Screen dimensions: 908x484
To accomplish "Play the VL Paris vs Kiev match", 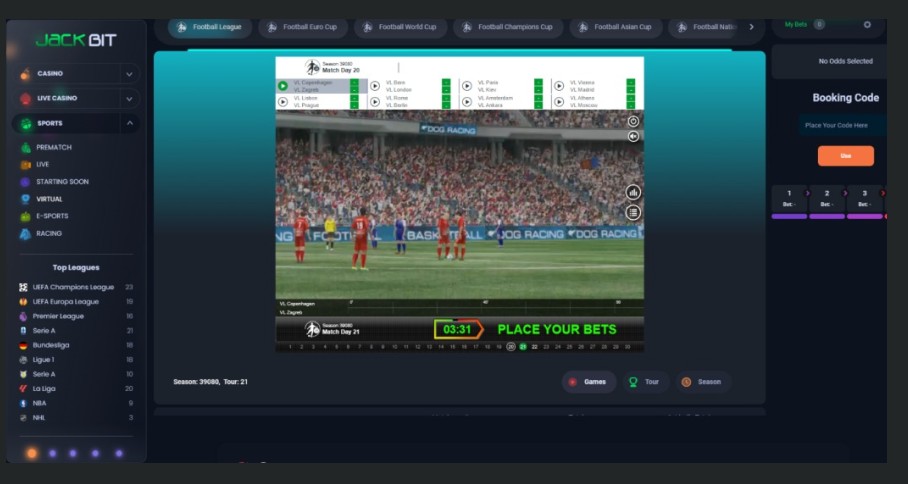I will (466, 85).
